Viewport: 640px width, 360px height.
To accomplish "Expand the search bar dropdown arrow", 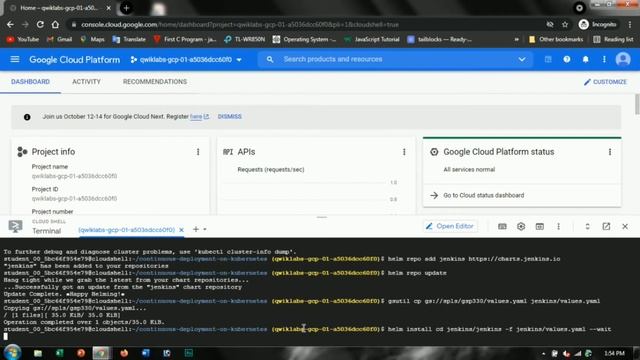I will click(x=522, y=60).
